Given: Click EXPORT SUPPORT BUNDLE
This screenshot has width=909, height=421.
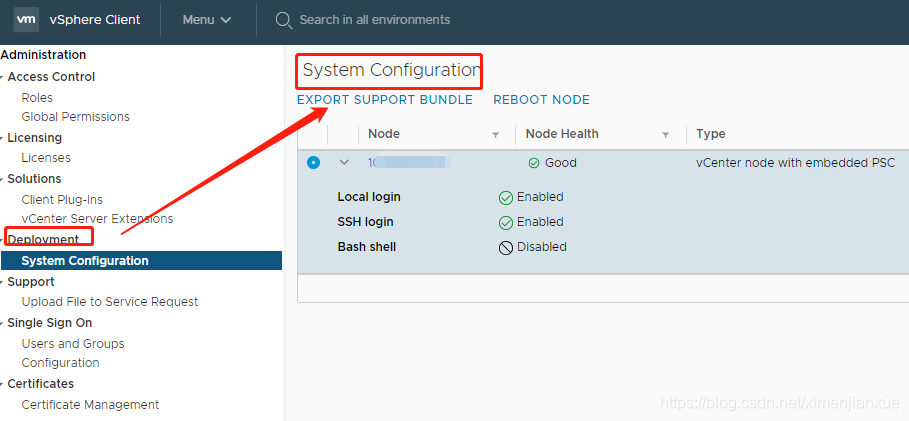Looking at the screenshot, I should point(385,100).
